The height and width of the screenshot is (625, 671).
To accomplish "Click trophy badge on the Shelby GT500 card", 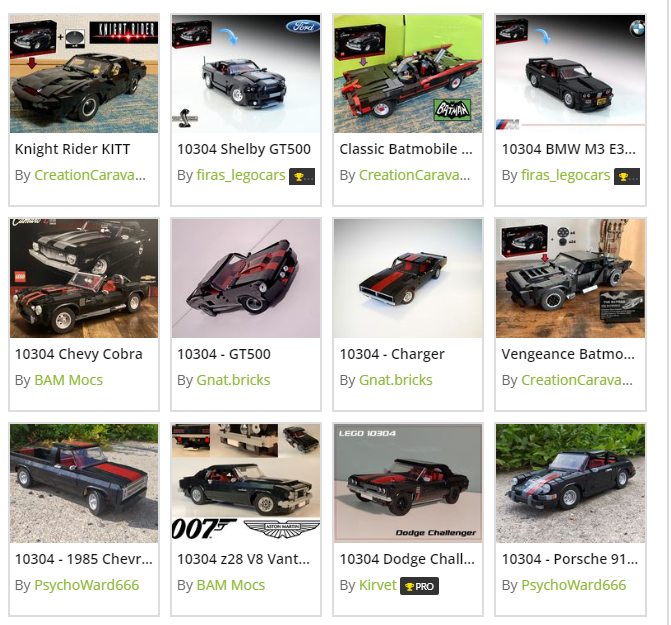I will click(x=302, y=176).
